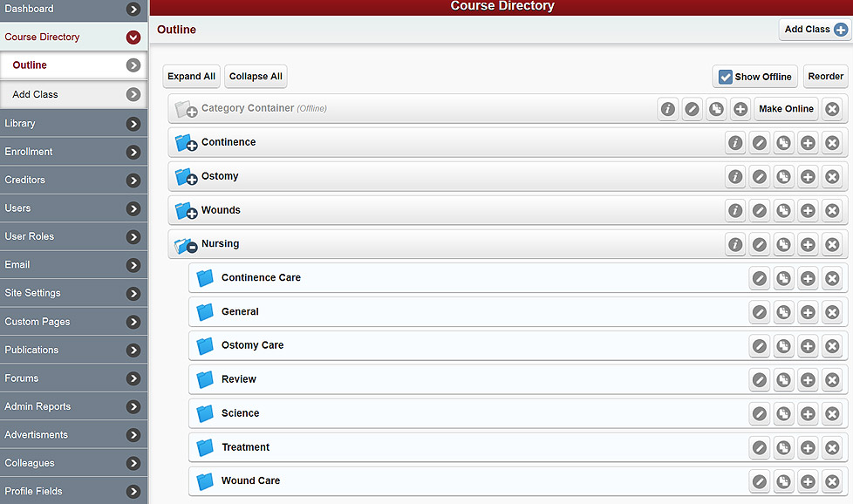Copy the Nursing category
853x504 pixels.
tap(783, 245)
